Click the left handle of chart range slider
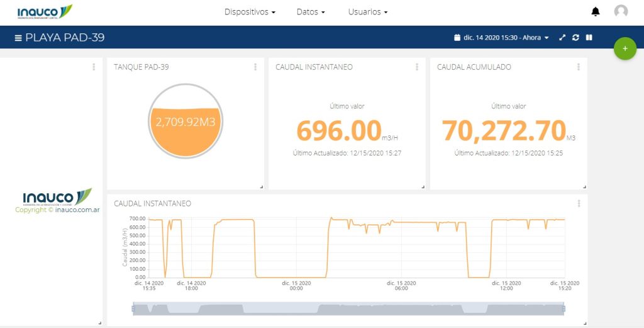 [x=133, y=308]
